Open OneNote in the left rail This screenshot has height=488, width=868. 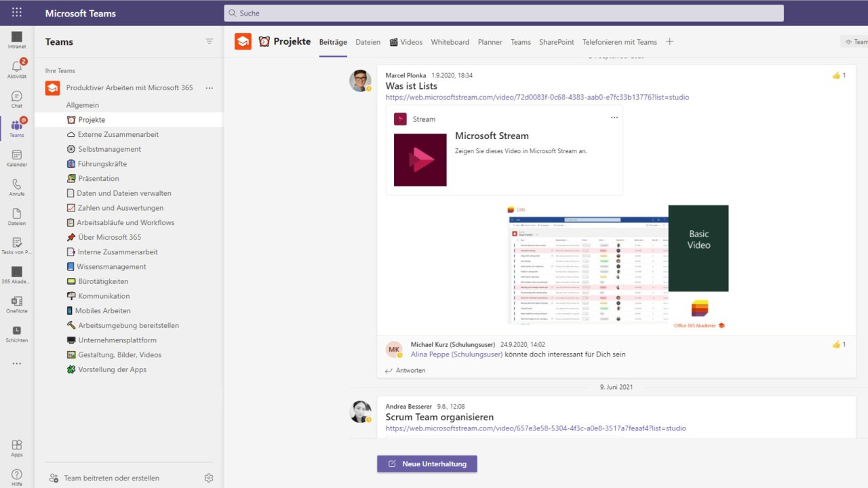coord(17,304)
